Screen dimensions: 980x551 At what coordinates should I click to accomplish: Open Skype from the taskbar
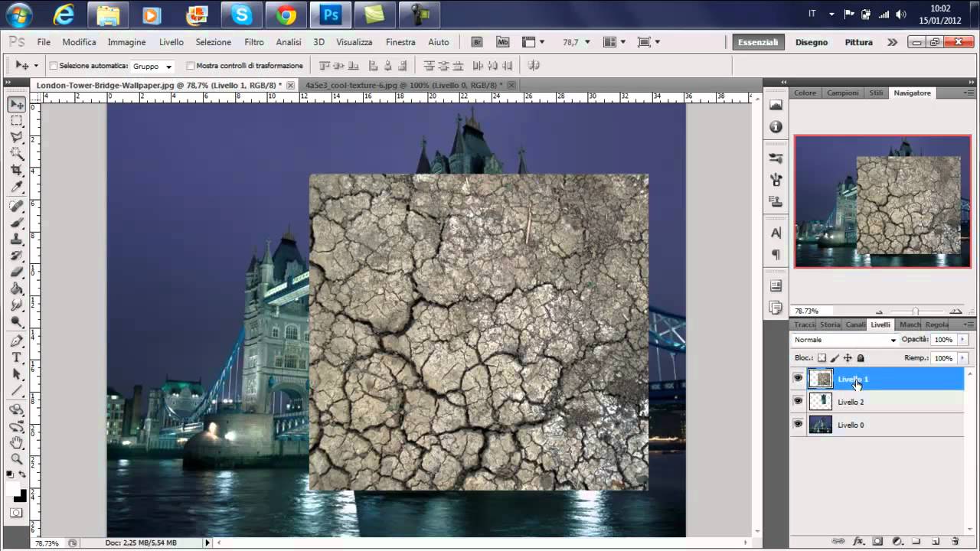[x=242, y=14]
